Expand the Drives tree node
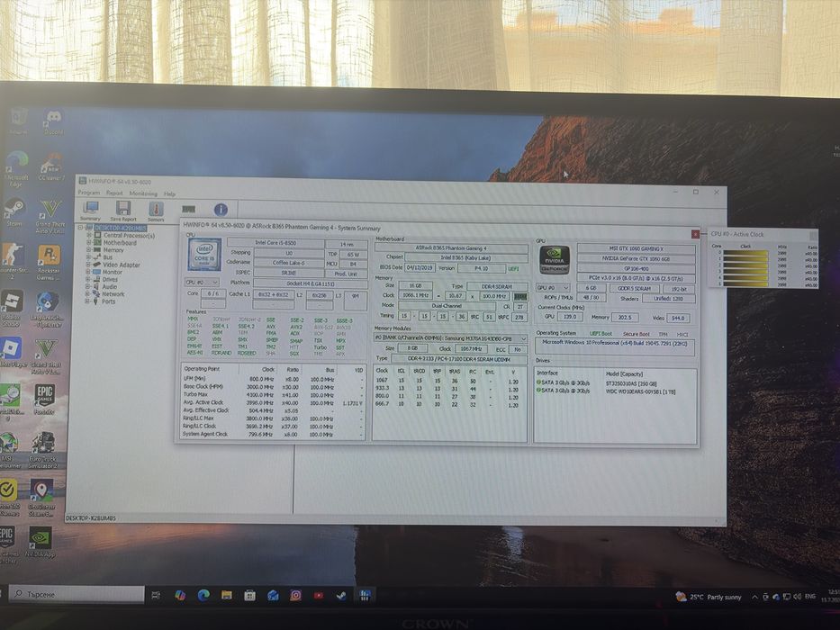 point(88,279)
